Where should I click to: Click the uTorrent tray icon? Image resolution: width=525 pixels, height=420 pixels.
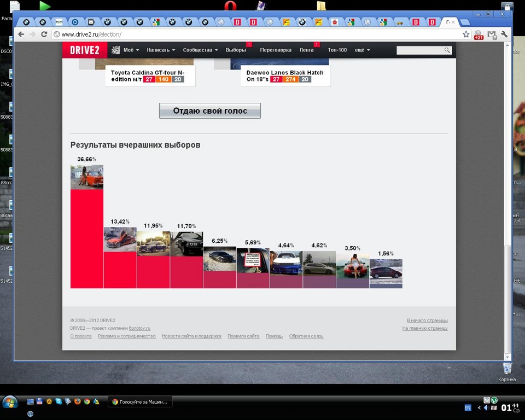pyautogui.click(x=494, y=400)
